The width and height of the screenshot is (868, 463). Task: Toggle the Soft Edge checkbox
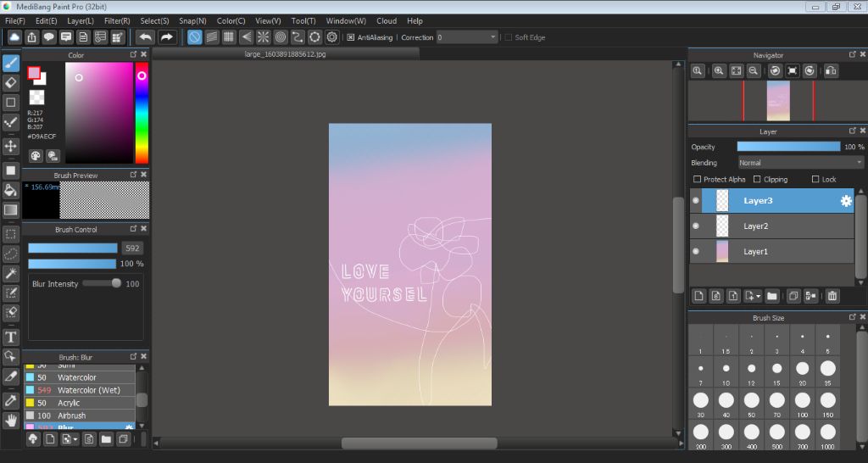pos(509,37)
